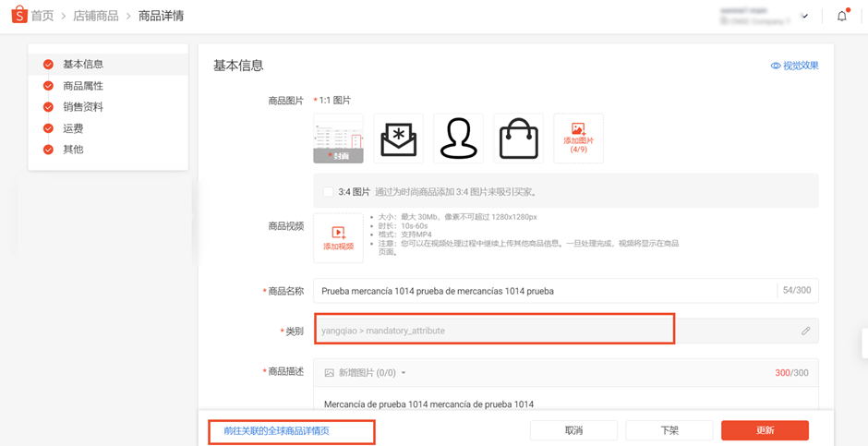Select the person silhouette image thumbnail
The height and width of the screenshot is (446, 868).
(x=458, y=139)
